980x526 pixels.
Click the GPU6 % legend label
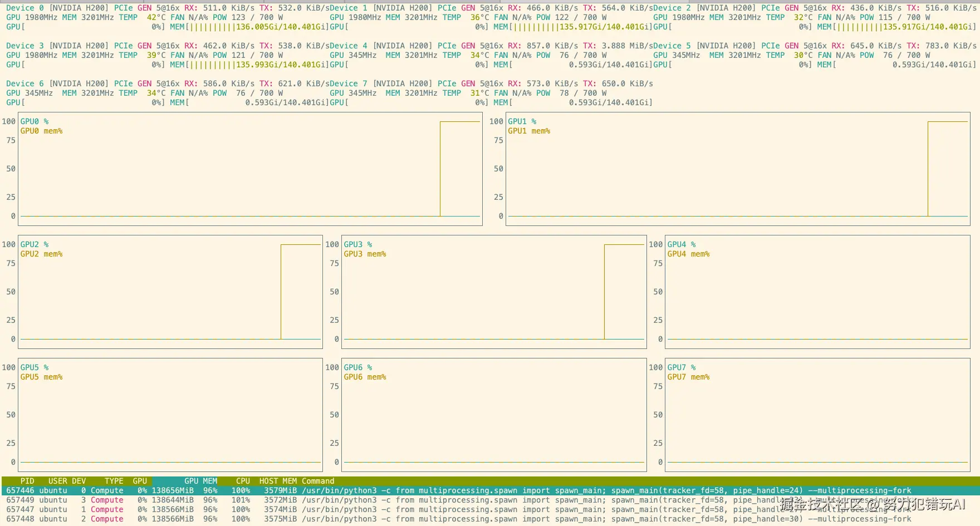pos(357,367)
